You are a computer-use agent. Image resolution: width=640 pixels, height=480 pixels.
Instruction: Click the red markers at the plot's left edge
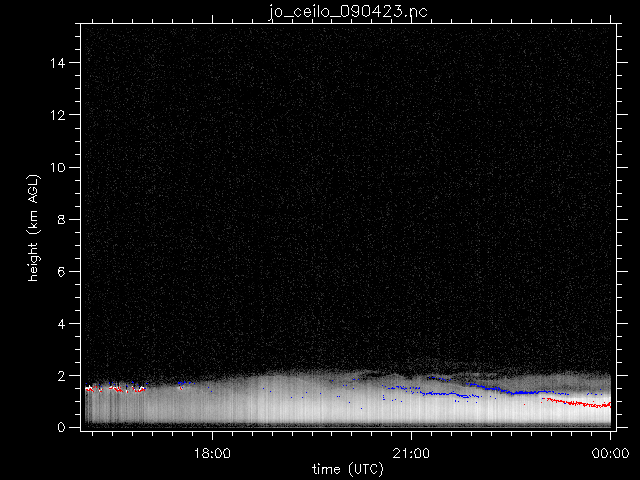(95, 388)
